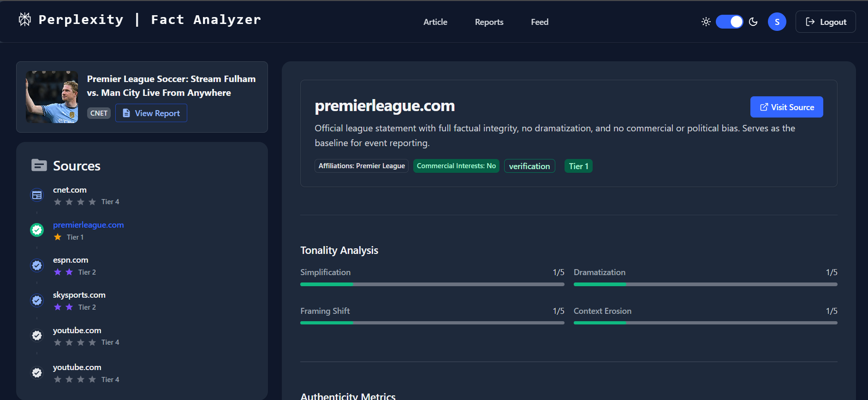Click the Authenticity Metrics heading
868x400 pixels.
point(348,396)
